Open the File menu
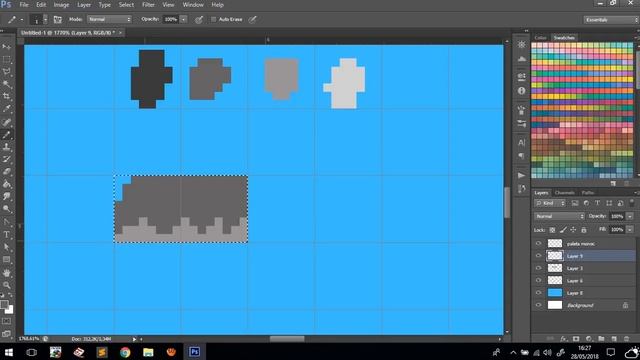This screenshot has width=640, height=360. click(24, 5)
